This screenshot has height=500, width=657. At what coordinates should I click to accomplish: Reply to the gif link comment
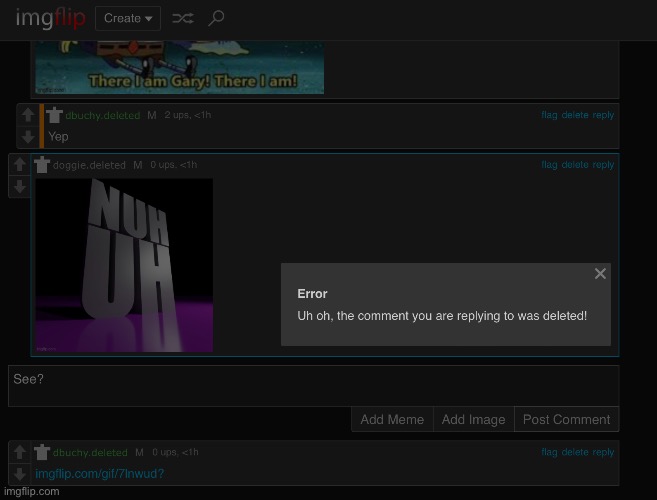603,452
